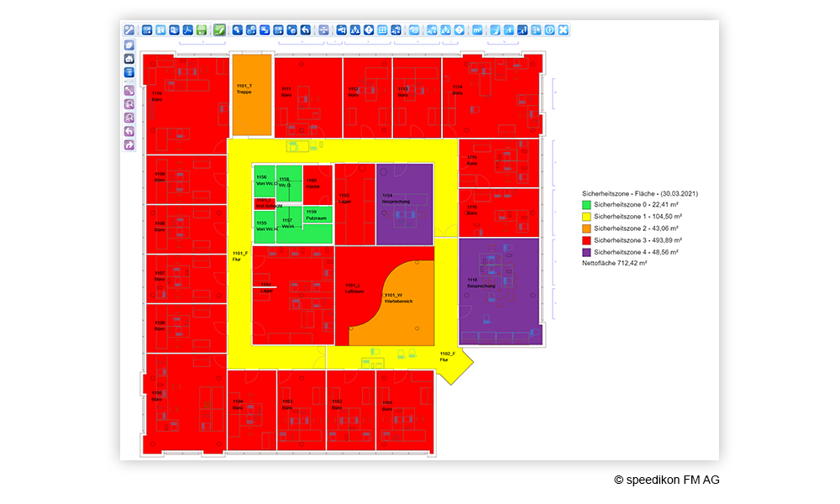The width and height of the screenshot is (840, 504).
Task: Click the ascending bars arrow icon
Action: click(x=522, y=30)
